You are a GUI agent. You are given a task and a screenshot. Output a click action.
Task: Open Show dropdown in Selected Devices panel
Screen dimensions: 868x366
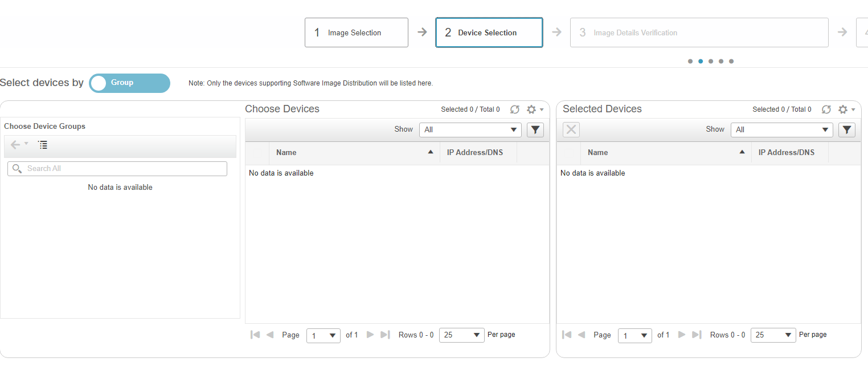(x=782, y=130)
